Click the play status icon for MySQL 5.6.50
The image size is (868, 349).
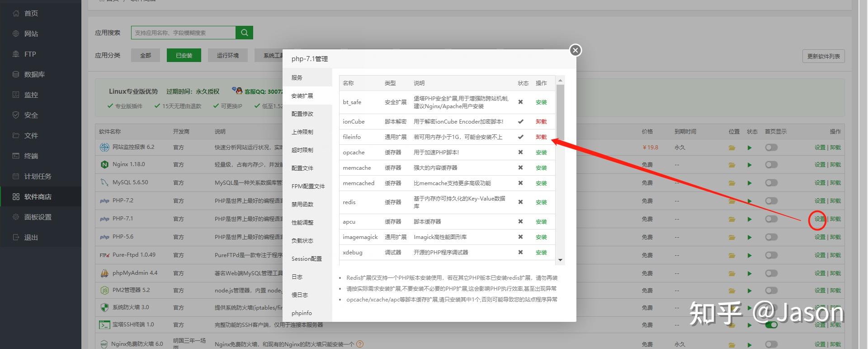pos(750,183)
